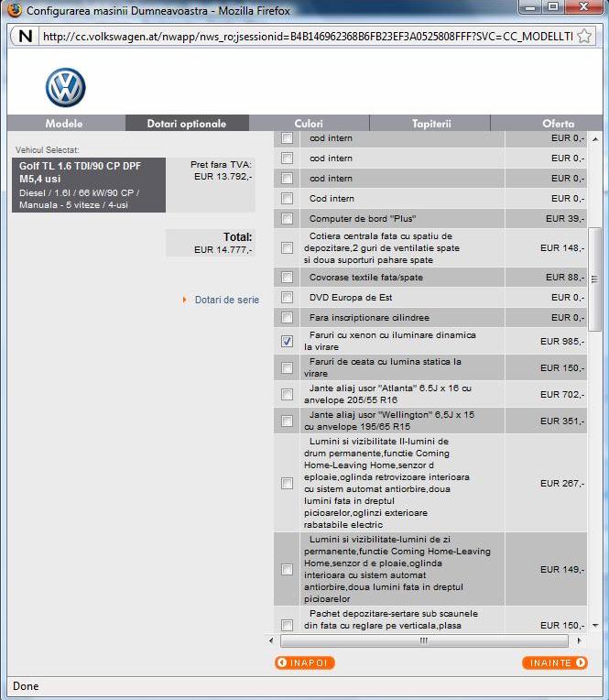Screen dimensions: 609x700
Task: Click the Vehicul Selectat label
Action: coord(48,150)
